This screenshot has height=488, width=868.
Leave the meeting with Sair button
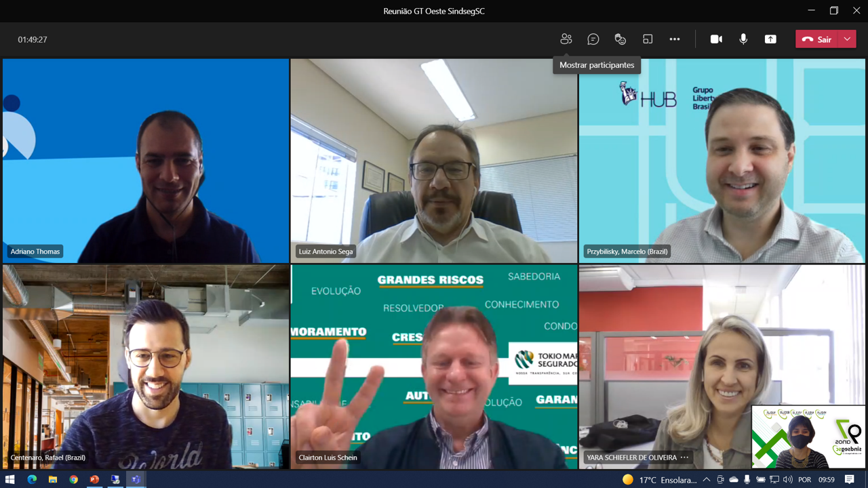pyautogui.click(x=817, y=39)
